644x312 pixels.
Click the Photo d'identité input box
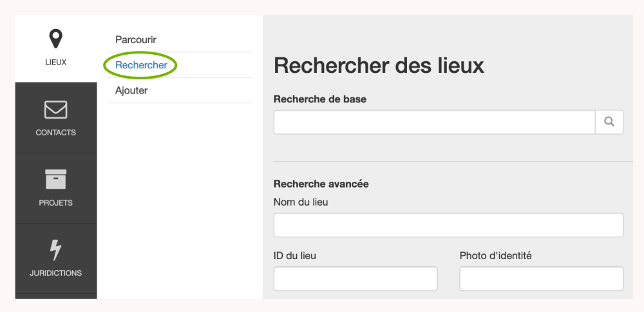pos(541,278)
